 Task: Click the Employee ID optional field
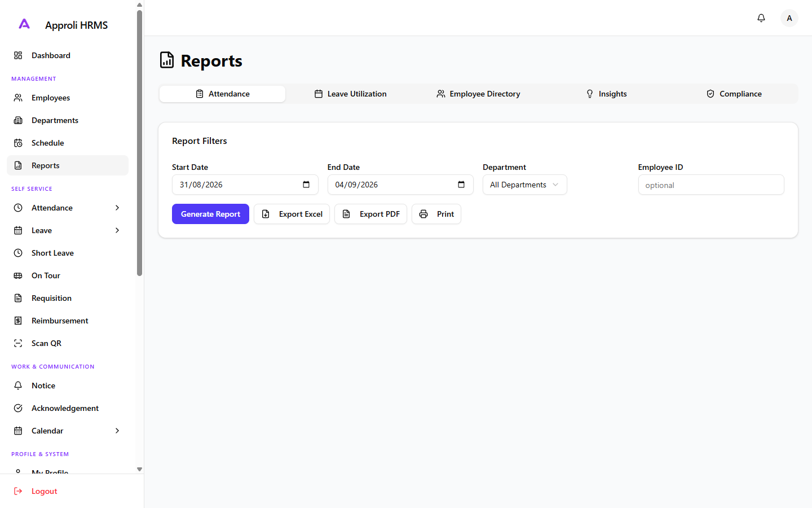711,185
